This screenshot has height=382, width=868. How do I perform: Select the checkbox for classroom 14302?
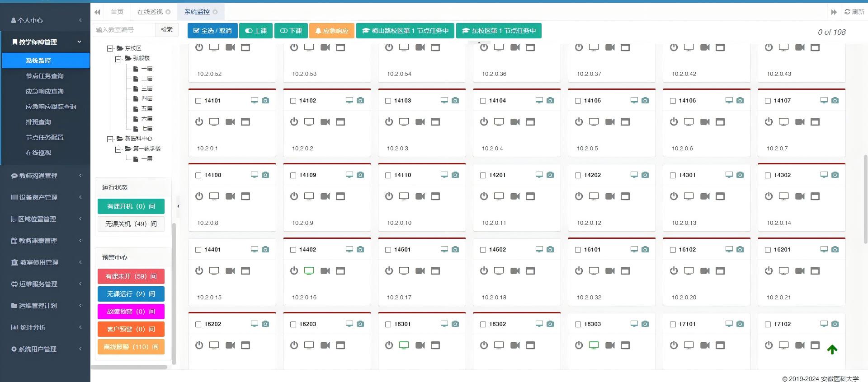[x=768, y=175]
